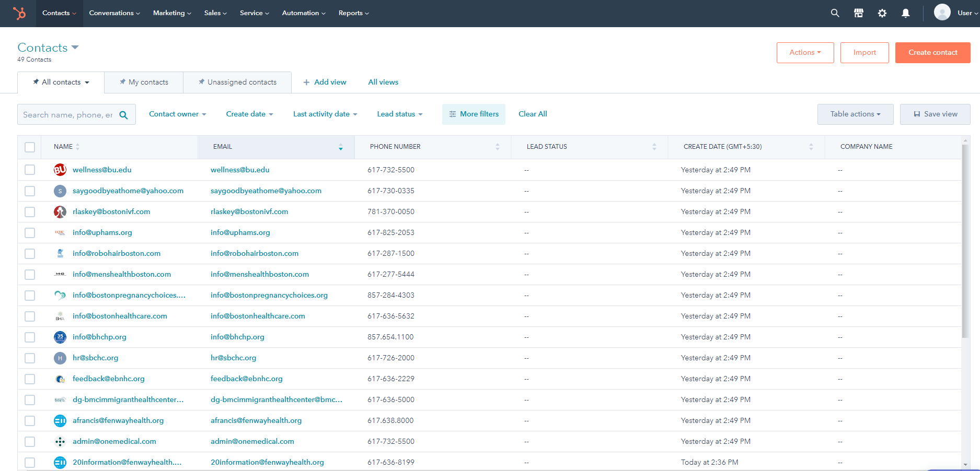This screenshot has width=980, height=471.
Task: Open the Service menu
Action: coord(255,13)
